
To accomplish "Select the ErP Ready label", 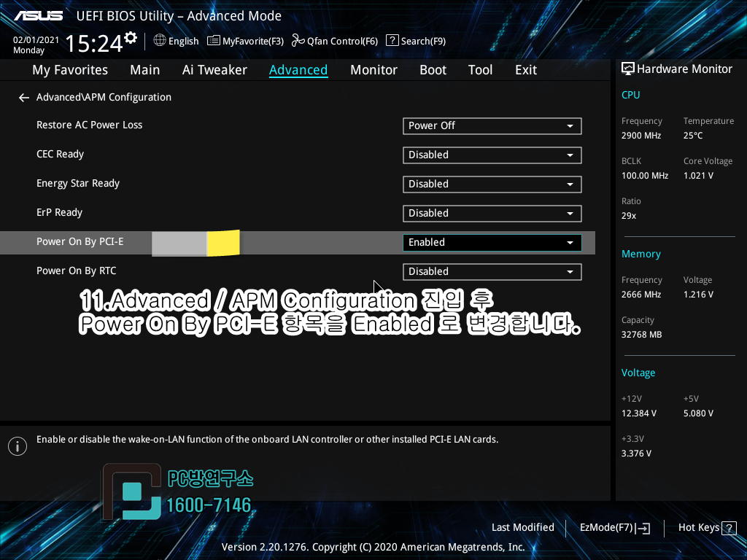I will pyautogui.click(x=59, y=212).
